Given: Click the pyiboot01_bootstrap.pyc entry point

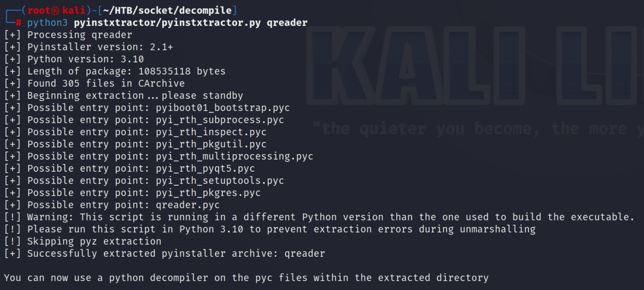Looking at the screenshot, I should tap(223, 108).
